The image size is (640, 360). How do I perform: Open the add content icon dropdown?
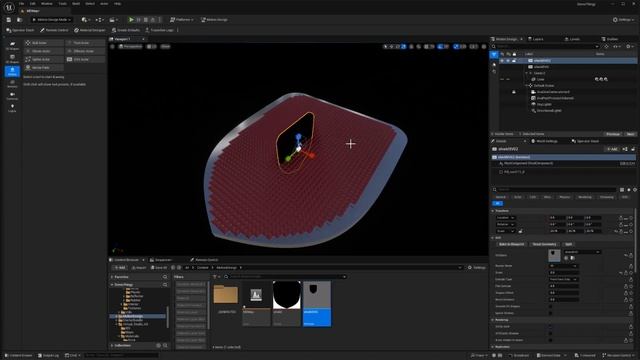pos(85,20)
